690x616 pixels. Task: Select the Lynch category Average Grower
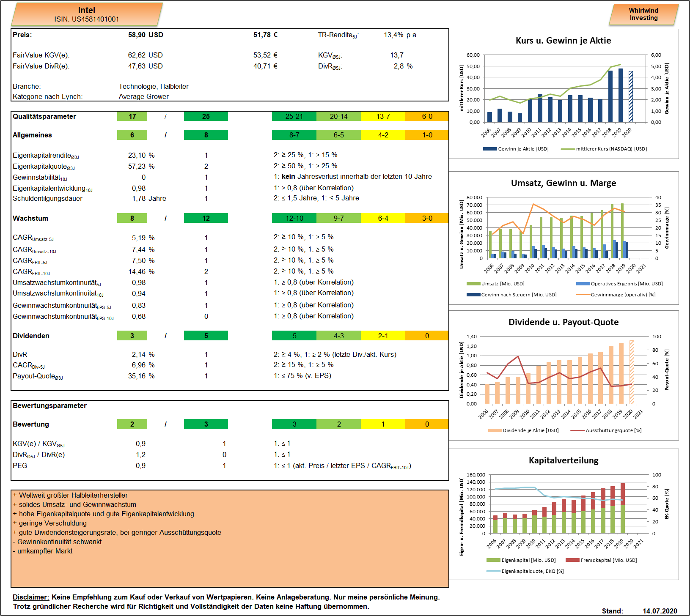(143, 96)
